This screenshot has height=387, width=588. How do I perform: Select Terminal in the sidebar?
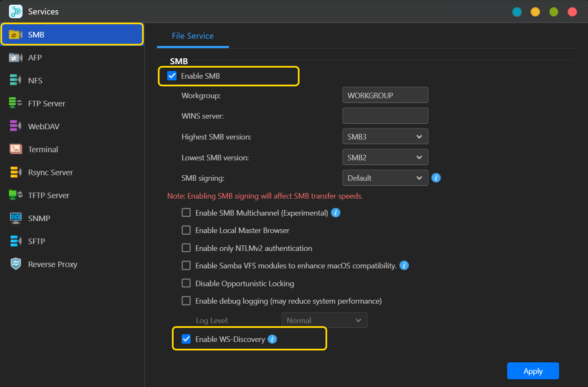[x=72, y=149]
